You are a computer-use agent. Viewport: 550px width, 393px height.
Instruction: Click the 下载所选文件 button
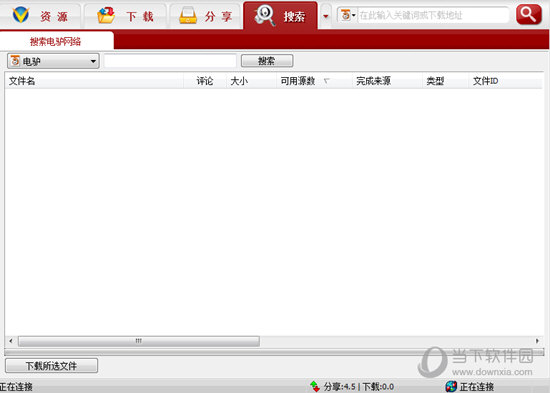click(x=52, y=366)
